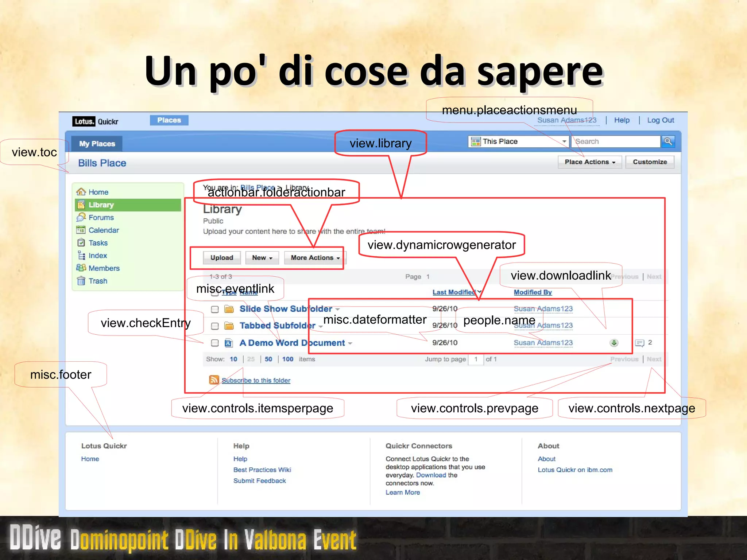Open Calendar in the sidebar
The width and height of the screenshot is (747, 560).
[104, 230]
